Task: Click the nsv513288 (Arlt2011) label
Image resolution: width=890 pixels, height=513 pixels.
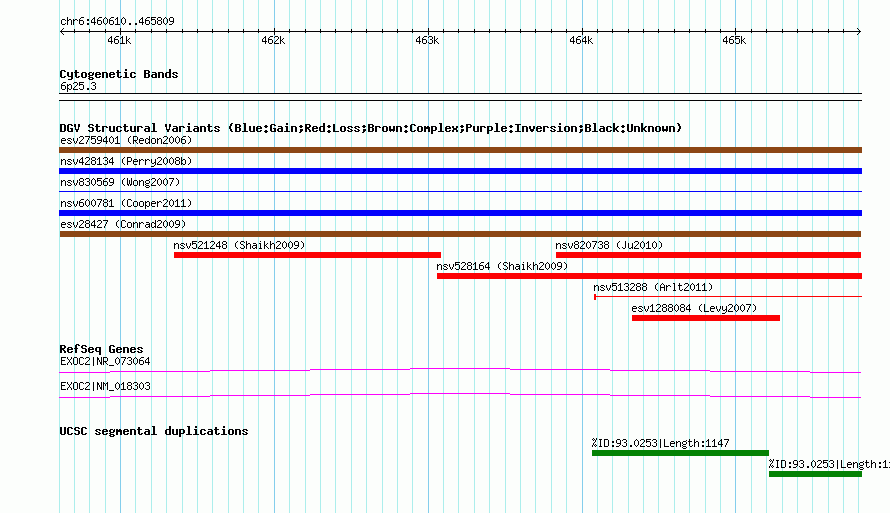Action: point(653,287)
